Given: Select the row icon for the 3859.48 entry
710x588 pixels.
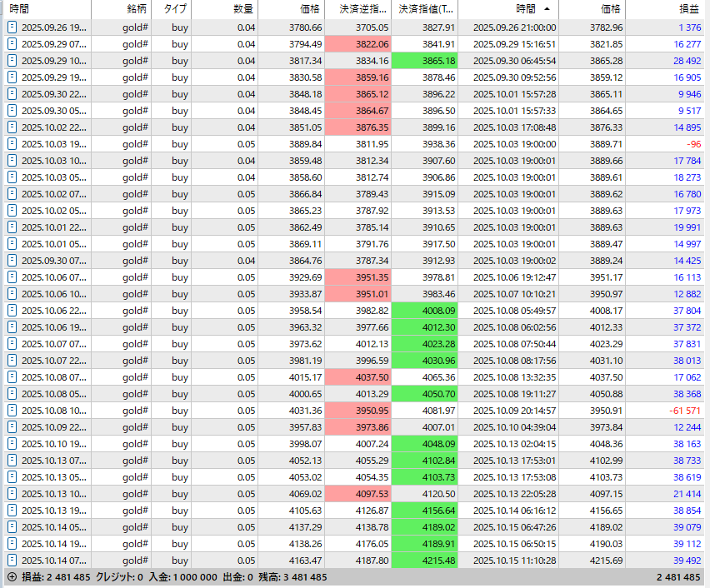Looking at the screenshot, I should coord(12,161).
